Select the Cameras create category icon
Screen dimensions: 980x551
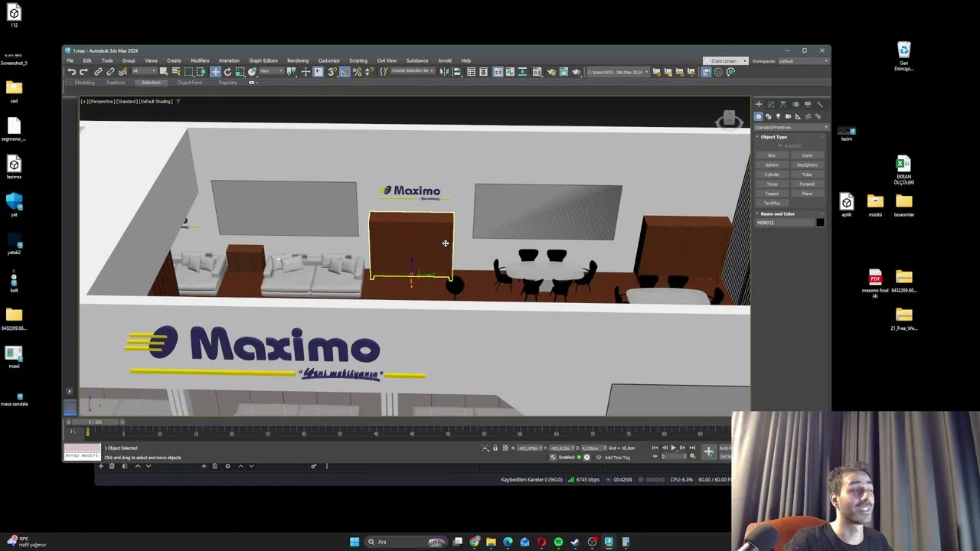788,116
